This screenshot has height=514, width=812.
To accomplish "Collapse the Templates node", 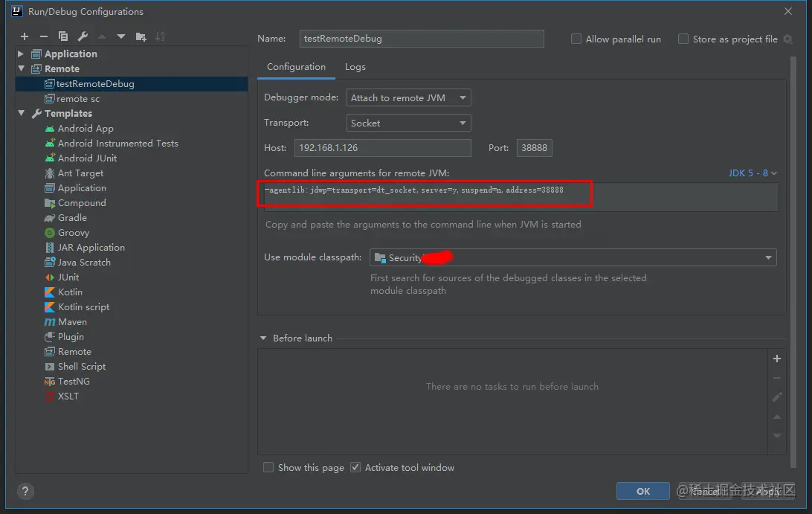I will (x=22, y=113).
